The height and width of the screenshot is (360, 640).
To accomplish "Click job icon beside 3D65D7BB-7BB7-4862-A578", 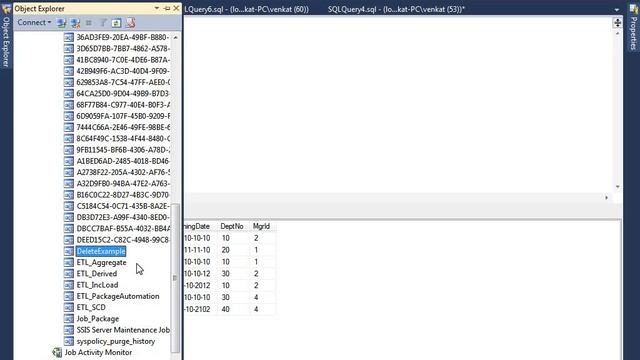I will pos(69,48).
